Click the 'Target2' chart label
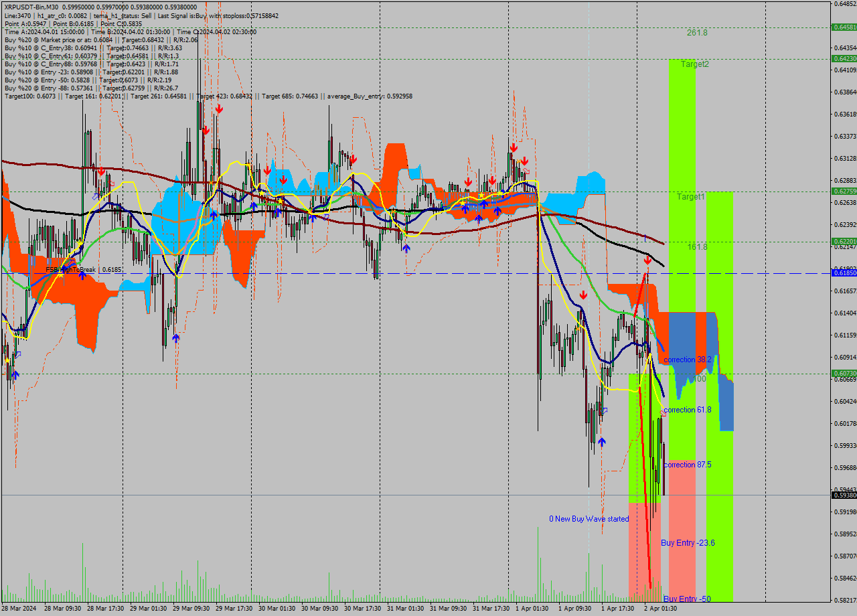Image resolution: width=857 pixels, height=616 pixels. click(x=695, y=64)
